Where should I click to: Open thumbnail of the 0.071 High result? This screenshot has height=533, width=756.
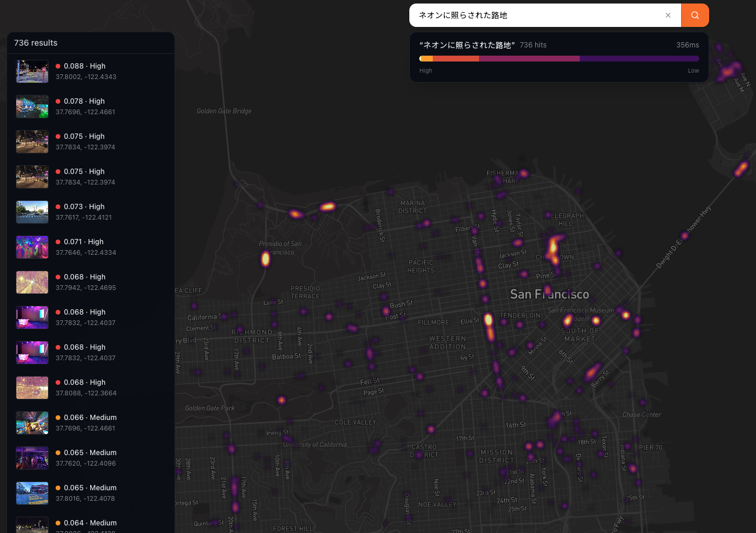point(32,247)
